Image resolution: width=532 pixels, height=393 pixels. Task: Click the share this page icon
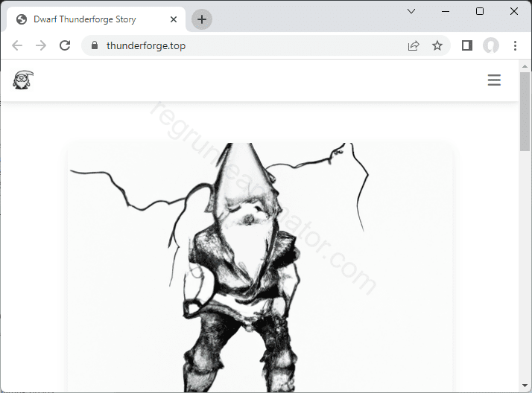click(414, 45)
